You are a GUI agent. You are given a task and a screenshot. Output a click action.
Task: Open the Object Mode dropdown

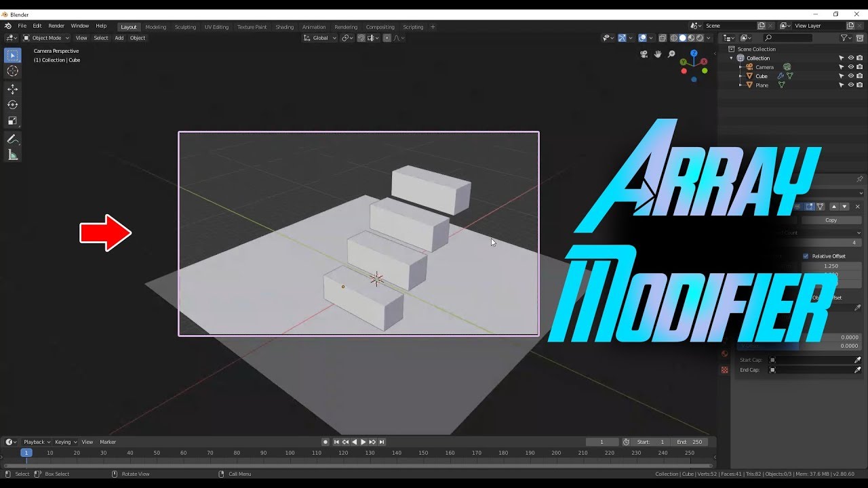click(x=46, y=38)
